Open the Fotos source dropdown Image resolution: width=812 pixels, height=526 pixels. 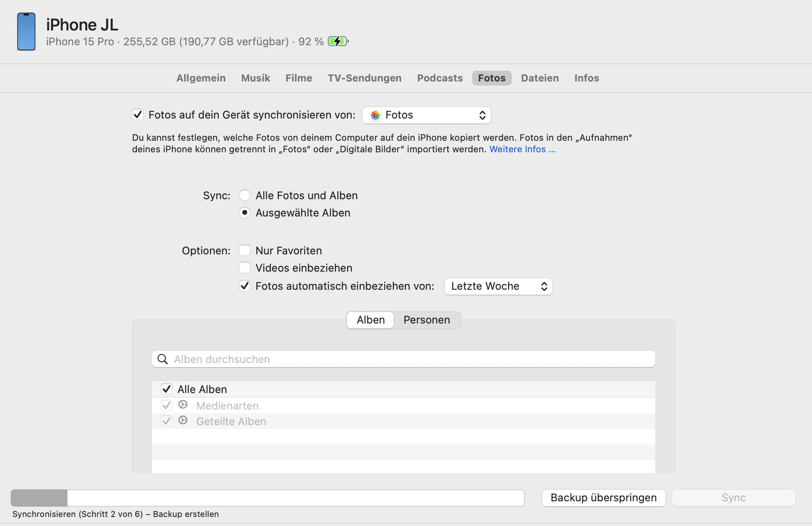(426, 115)
